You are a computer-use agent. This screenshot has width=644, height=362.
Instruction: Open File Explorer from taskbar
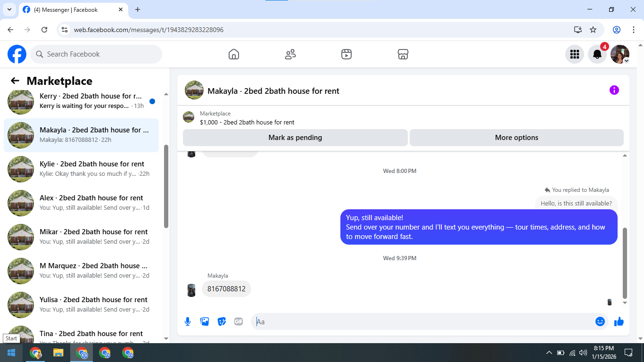pos(58,353)
